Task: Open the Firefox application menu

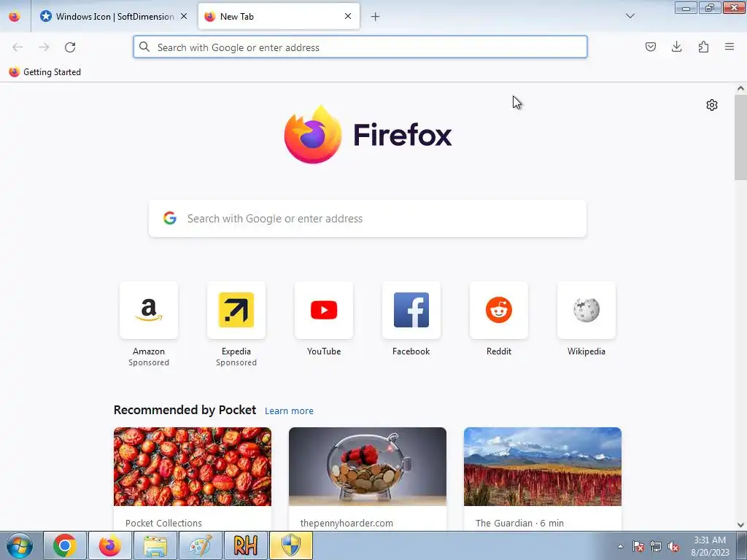Action: click(729, 47)
